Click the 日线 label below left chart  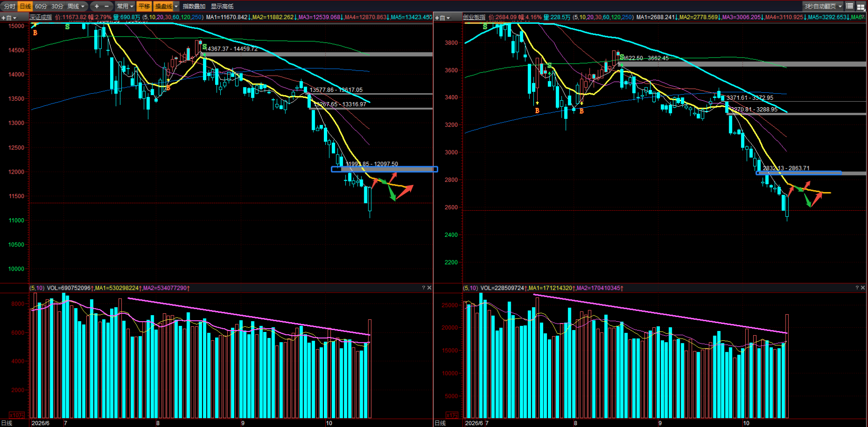pos(7,423)
